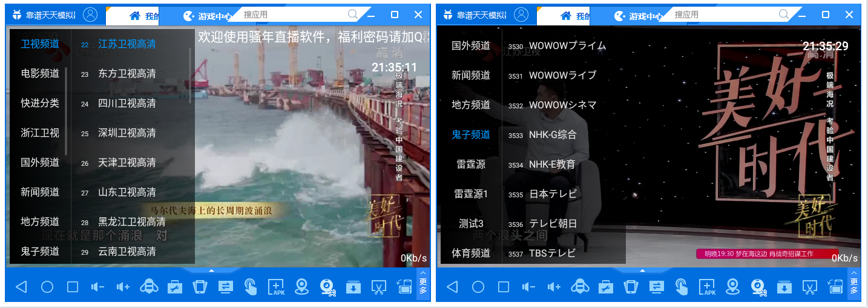
Task: Switch to 游戏中心 tab in left window
Action: [207, 16]
